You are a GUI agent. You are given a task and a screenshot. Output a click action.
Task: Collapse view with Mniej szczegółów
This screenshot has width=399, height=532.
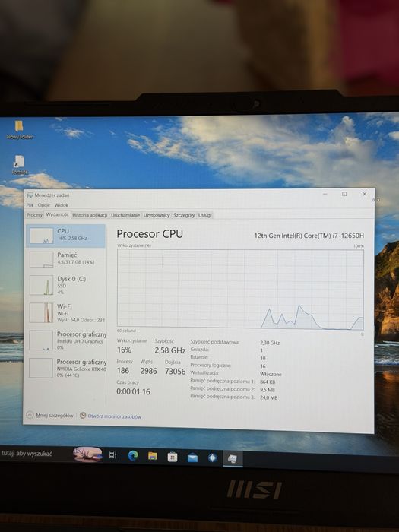[x=50, y=415]
